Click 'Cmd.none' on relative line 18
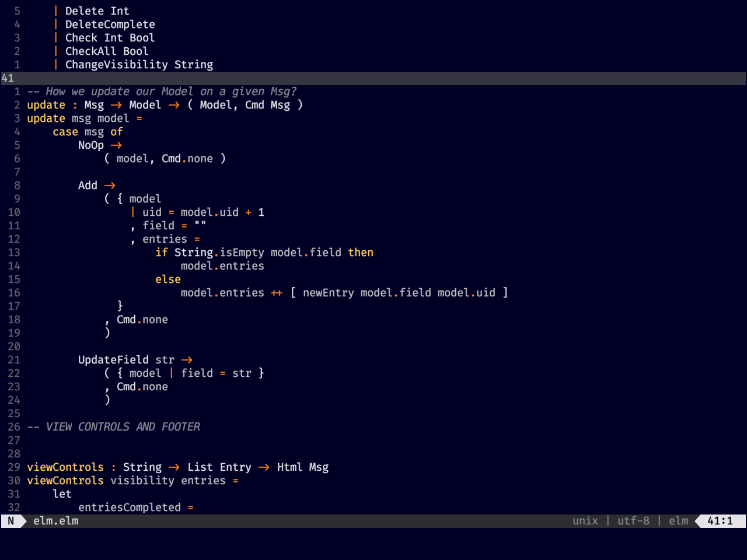 pos(142,320)
